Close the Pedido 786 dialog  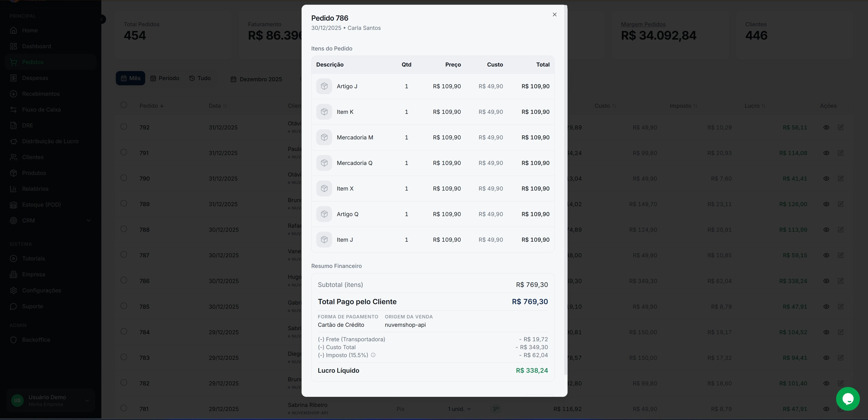pos(554,14)
